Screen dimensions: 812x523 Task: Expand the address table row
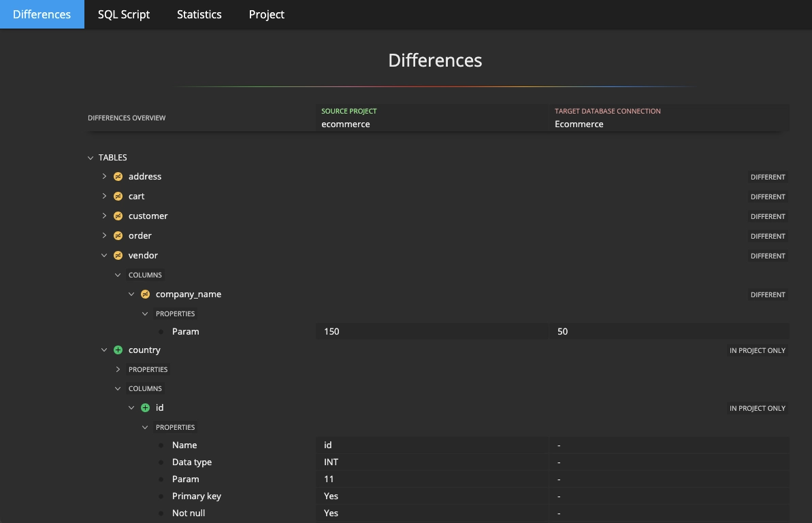(104, 177)
